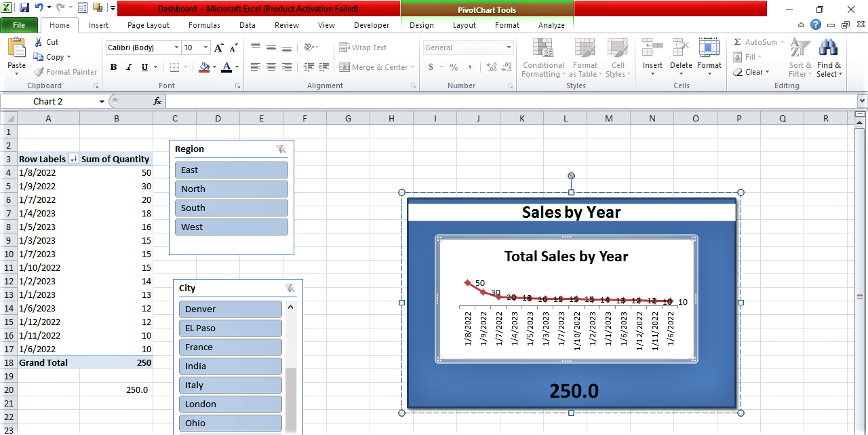Image resolution: width=868 pixels, height=435 pixels.
Task: Click Increase Decimal icon
Action: click(492, 67)
